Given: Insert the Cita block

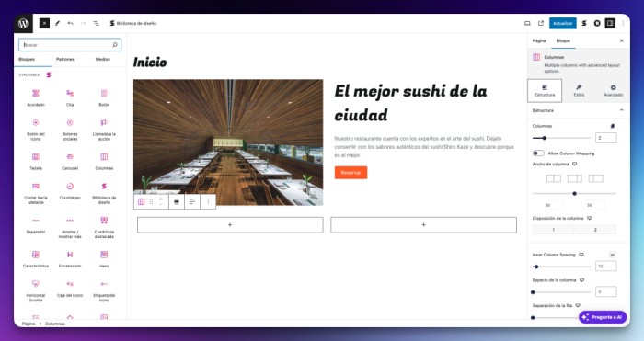Looking at the screenshot, I should 70,98.
